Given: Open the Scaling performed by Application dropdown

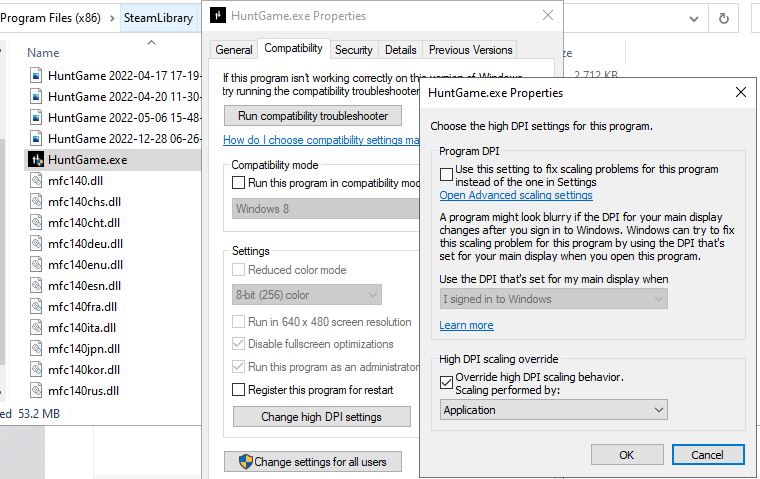Looking at the screenshot, I should pos(554,410).
